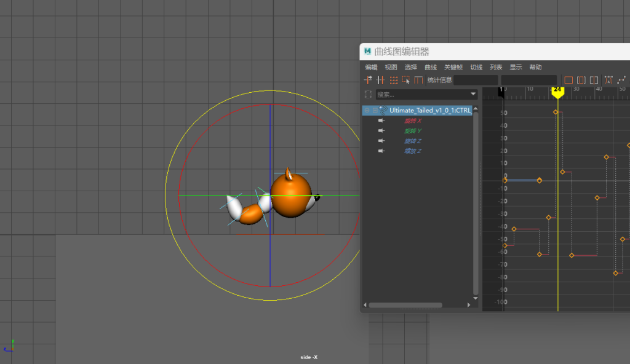Click the Maya logo in Graph Editor title
The height and width of the screenshot is (364, 630).
[367, 52]
